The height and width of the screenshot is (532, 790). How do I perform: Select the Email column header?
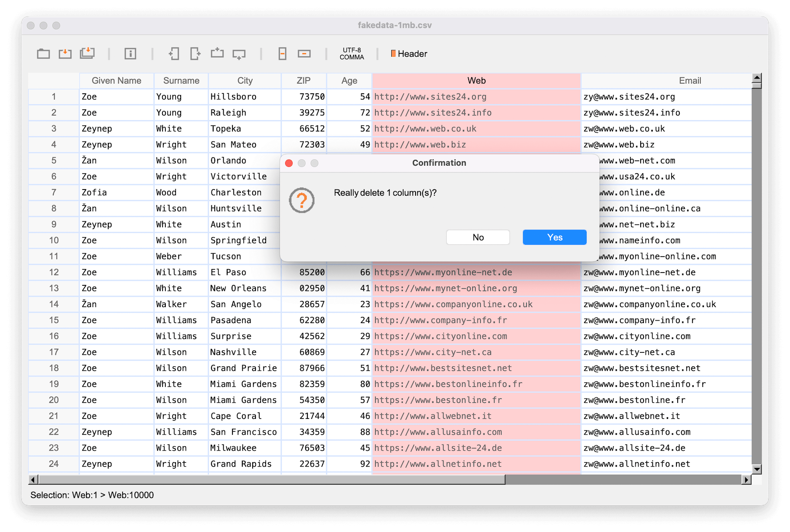tap(690, 81)
